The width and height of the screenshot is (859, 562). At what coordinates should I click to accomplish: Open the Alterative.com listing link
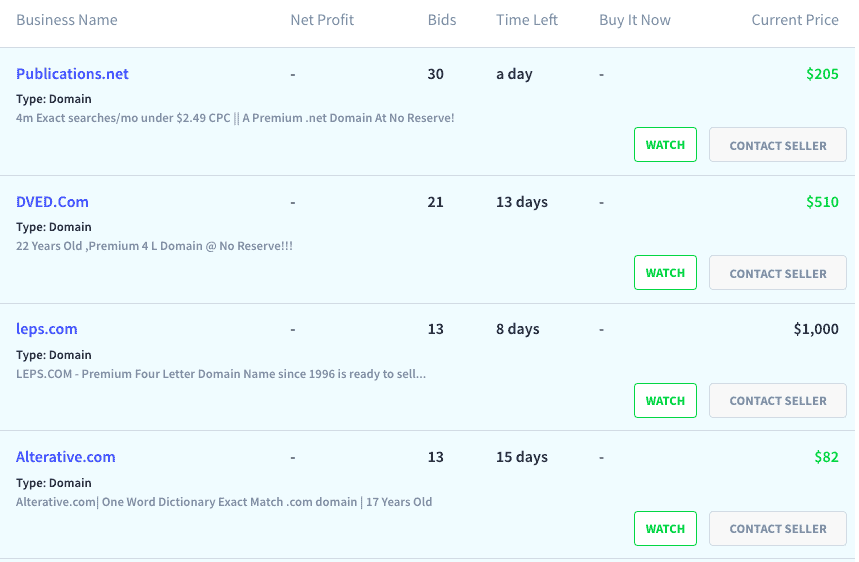pyautogui.click(x=66, y=457)
